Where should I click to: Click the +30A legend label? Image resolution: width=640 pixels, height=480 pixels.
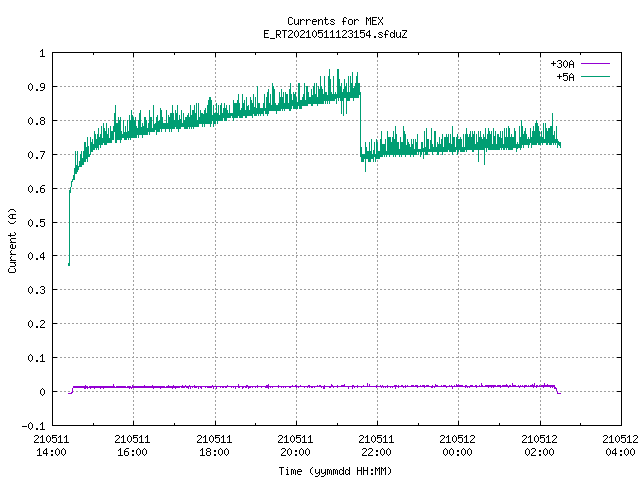[x=562, y=64]
